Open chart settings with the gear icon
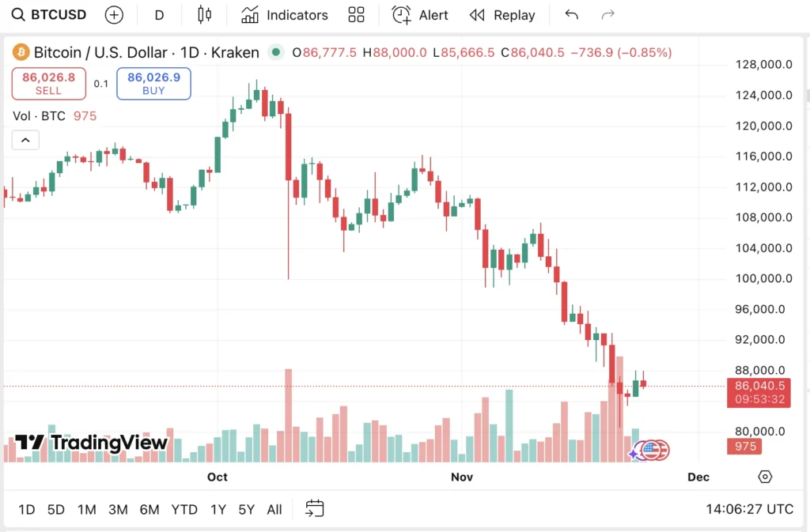 point(764,476)
